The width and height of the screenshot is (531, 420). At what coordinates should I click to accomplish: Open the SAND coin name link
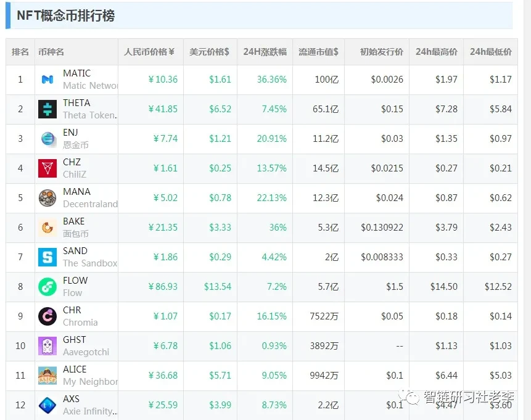pyautogui.click(x=75, y=250)
